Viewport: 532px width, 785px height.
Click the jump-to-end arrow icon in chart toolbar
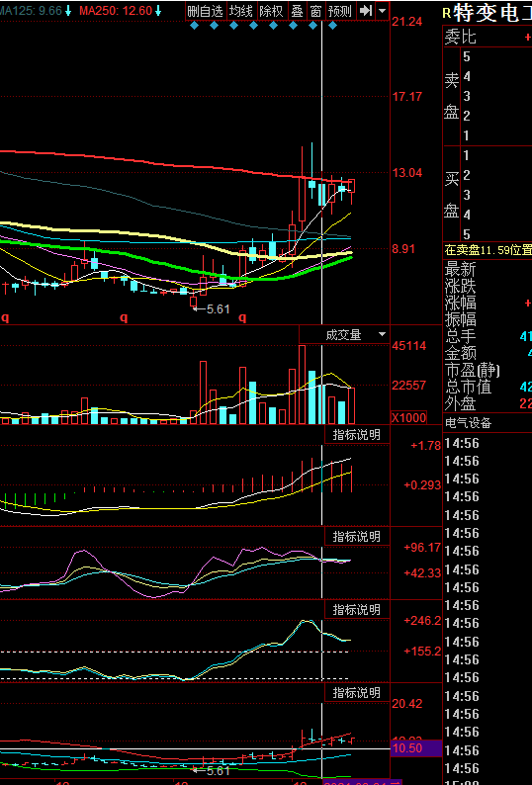[366, 11]
